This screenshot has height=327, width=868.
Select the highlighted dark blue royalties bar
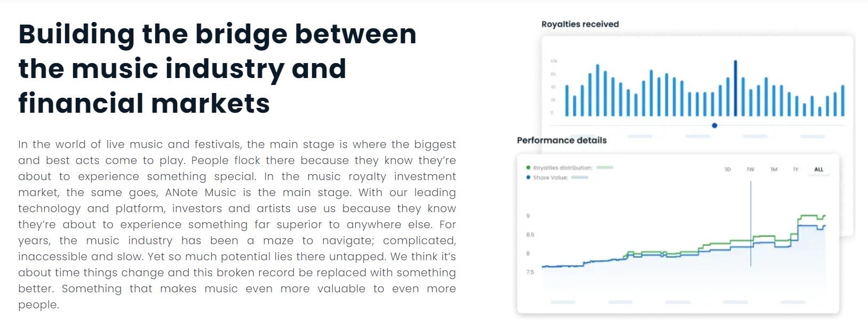(736, 89)
